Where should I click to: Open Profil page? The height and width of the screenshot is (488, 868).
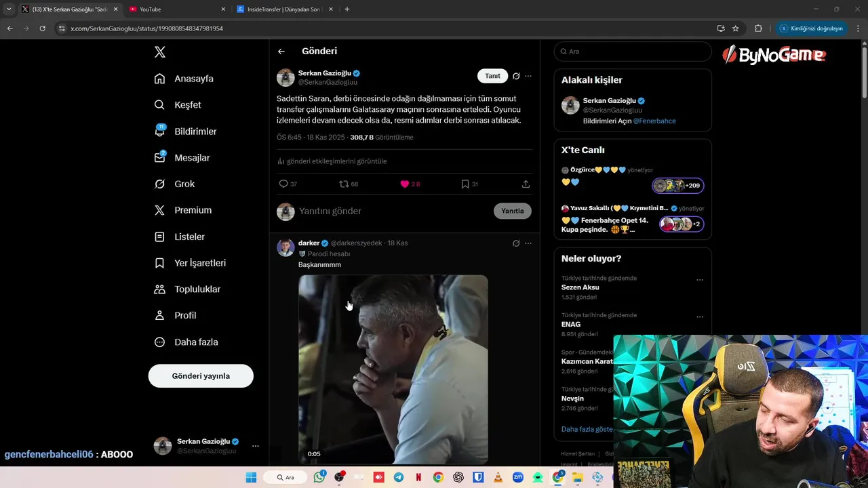coord(175,316)
